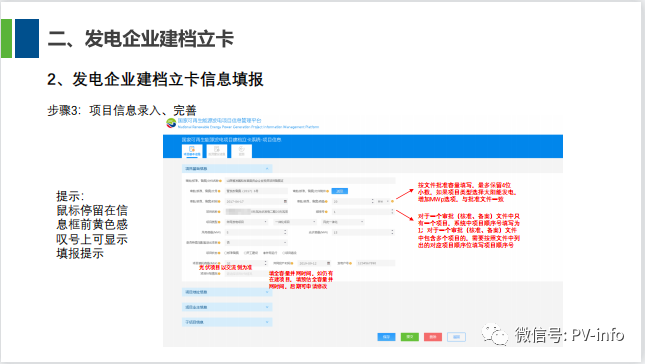Click the yellow hint icon after the capacity unit dropdown
Screen dimensions: 645x364
pos(392,202)
